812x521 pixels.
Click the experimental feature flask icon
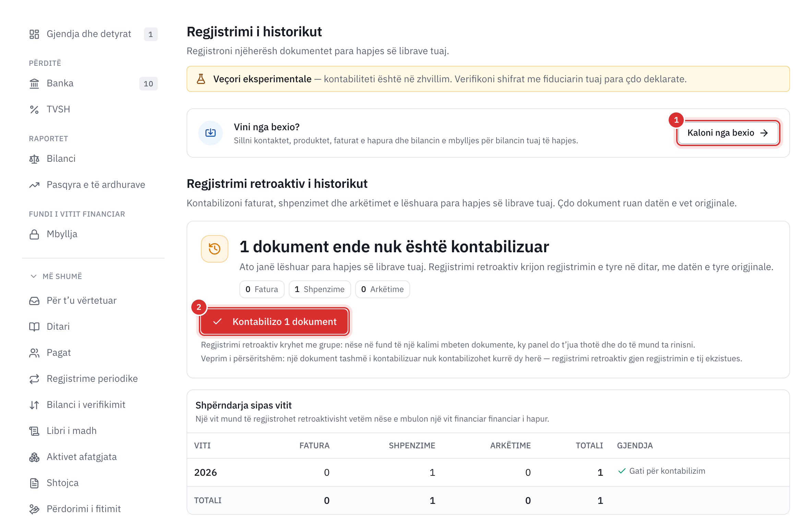point(201,79)
